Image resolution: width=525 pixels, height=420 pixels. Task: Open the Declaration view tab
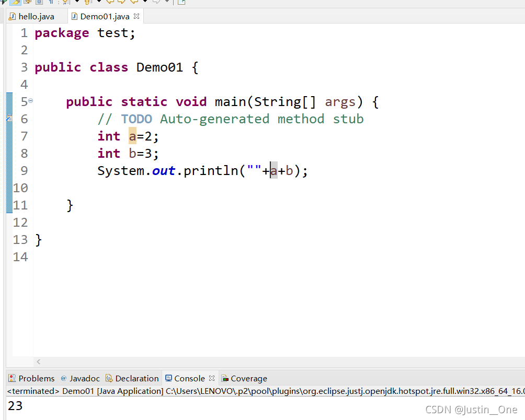pyautogui.click(x=137, y=378)
